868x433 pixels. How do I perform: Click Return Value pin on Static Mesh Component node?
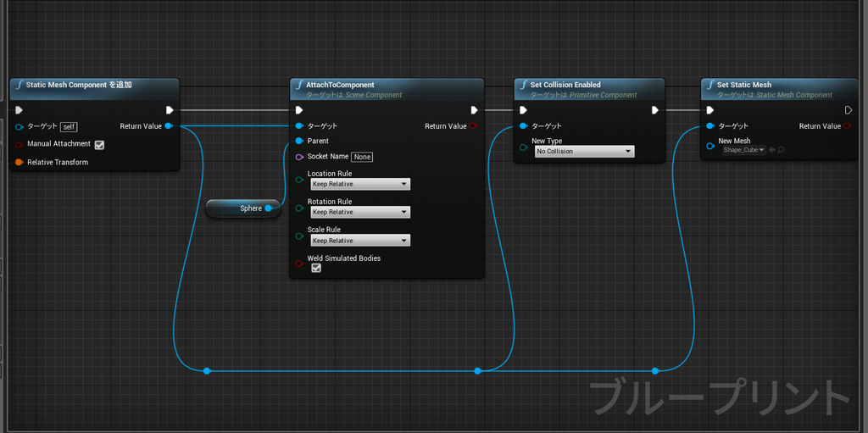(169, 126)
